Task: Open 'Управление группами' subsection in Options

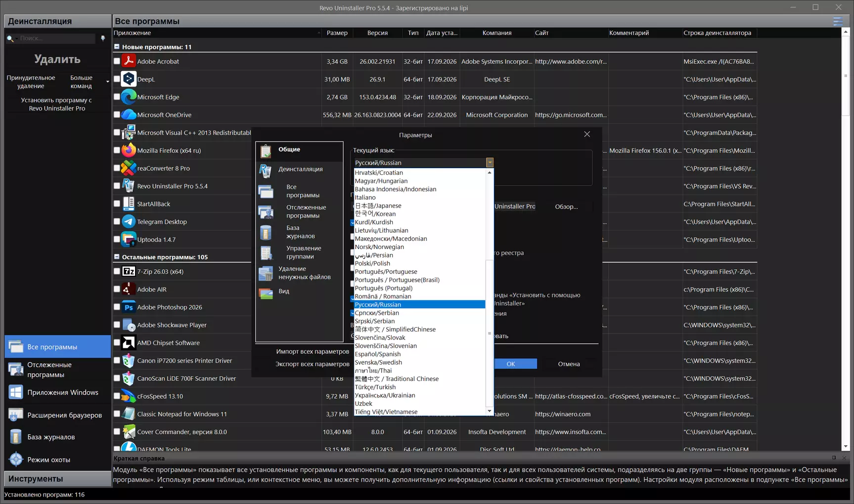Action: tap(299, 252)
